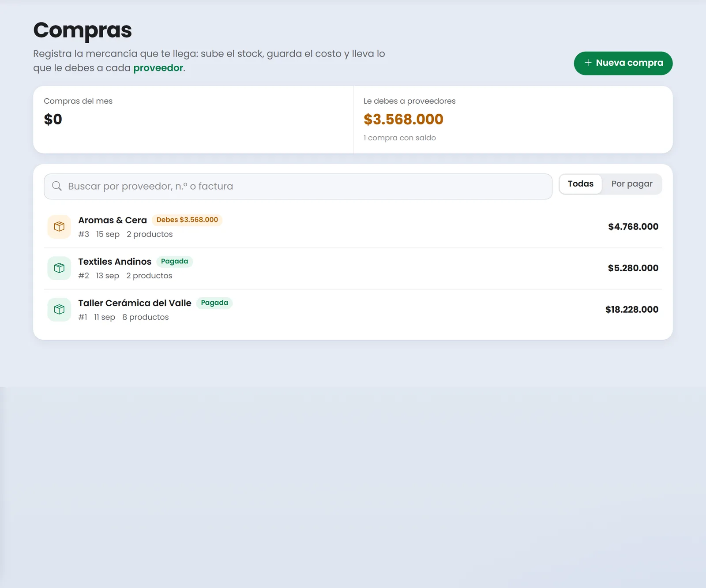Viewport: 706px width, 588px height.
Task: Create a new purchase with Nueva compra
Action: coord(623,63)
